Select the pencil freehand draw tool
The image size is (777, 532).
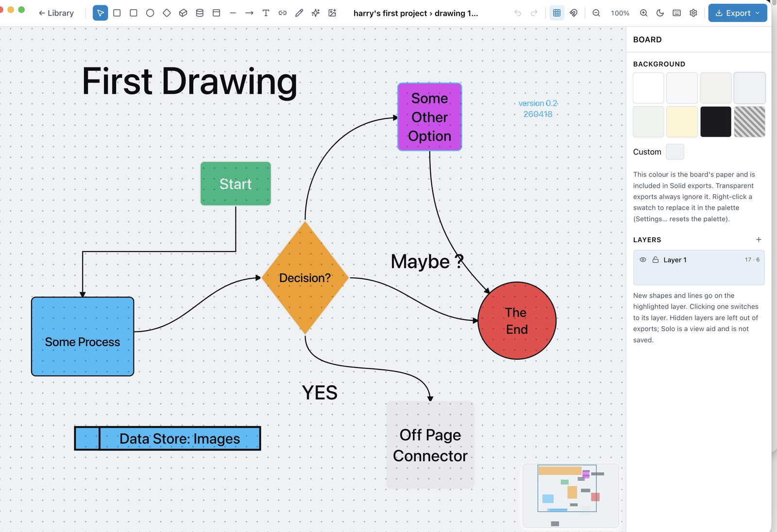coord(299,13)
